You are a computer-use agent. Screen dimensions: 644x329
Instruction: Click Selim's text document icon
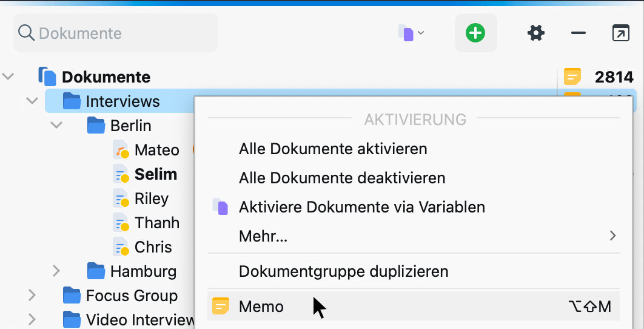coord(121,174)
